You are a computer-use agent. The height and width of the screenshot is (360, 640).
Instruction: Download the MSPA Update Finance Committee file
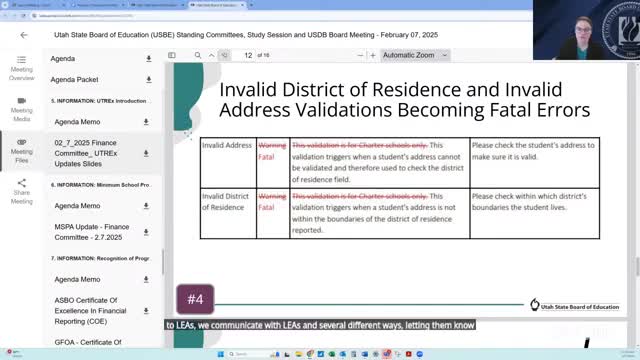point(146,232)
